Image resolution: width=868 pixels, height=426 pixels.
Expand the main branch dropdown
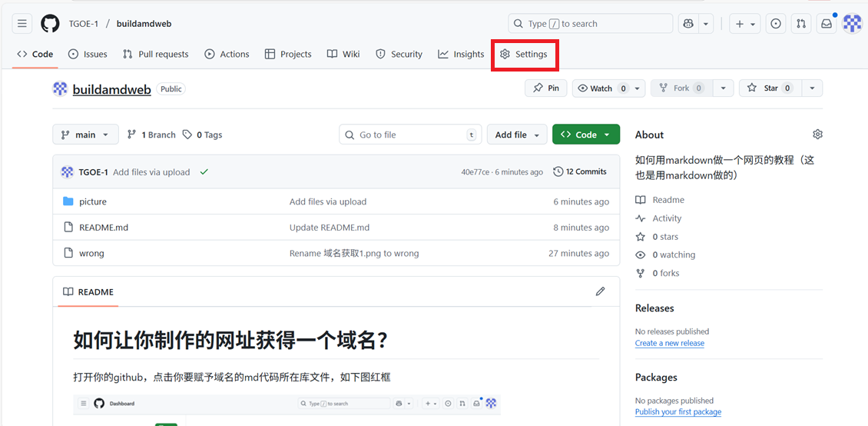click(x=85, y=135)
